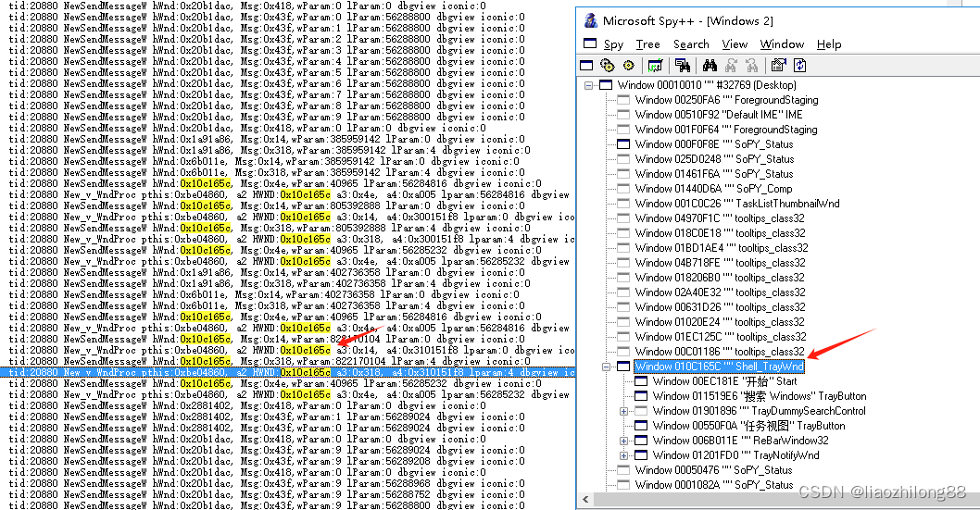Open the Window menu
Viewport: 980px width, 510px height.
click(x=782, y=44)
